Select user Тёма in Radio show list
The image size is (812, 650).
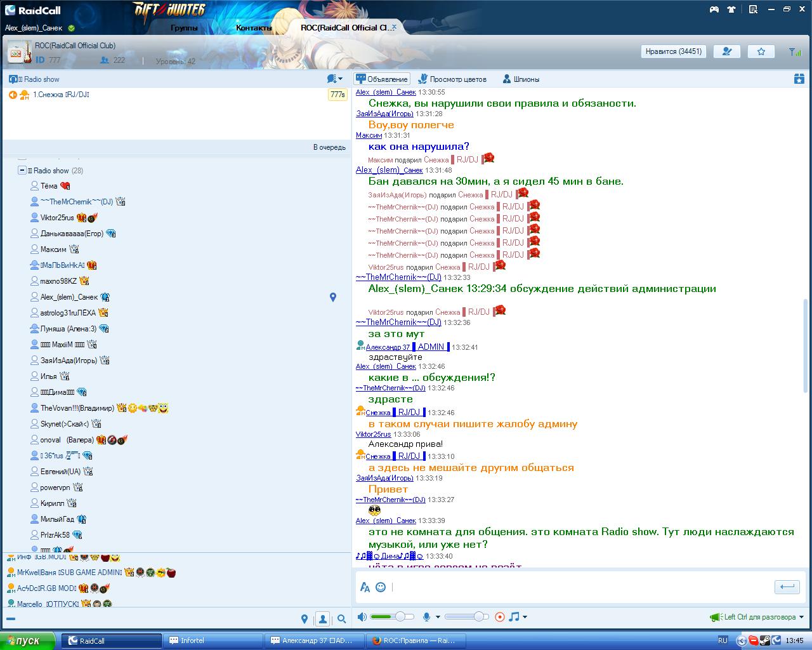[x=49, y=186]
